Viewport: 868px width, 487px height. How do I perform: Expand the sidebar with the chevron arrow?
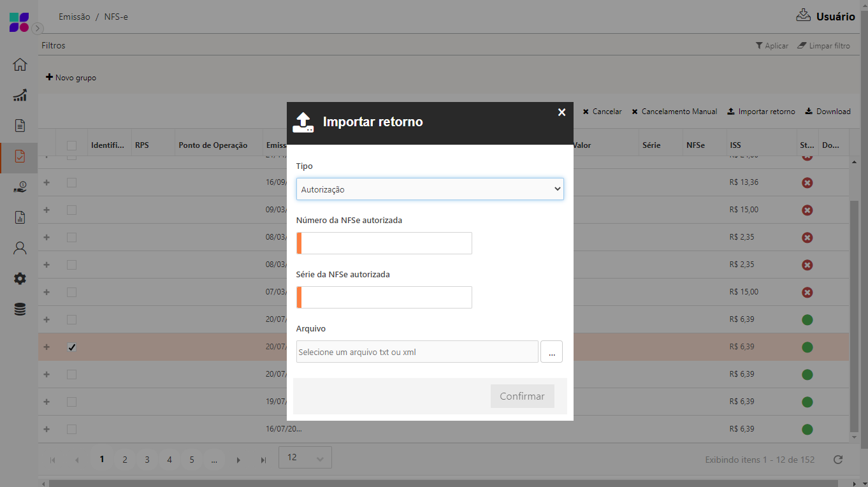coord(38,28)
